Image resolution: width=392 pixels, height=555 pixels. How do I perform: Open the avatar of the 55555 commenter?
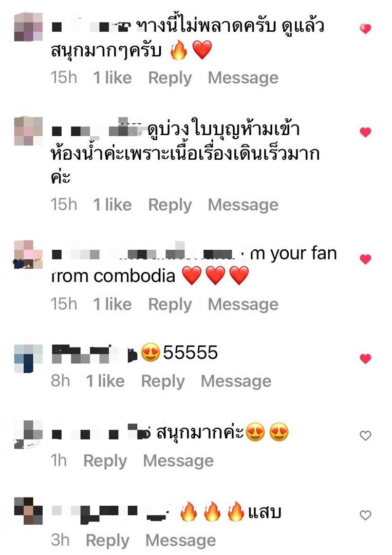28,359
